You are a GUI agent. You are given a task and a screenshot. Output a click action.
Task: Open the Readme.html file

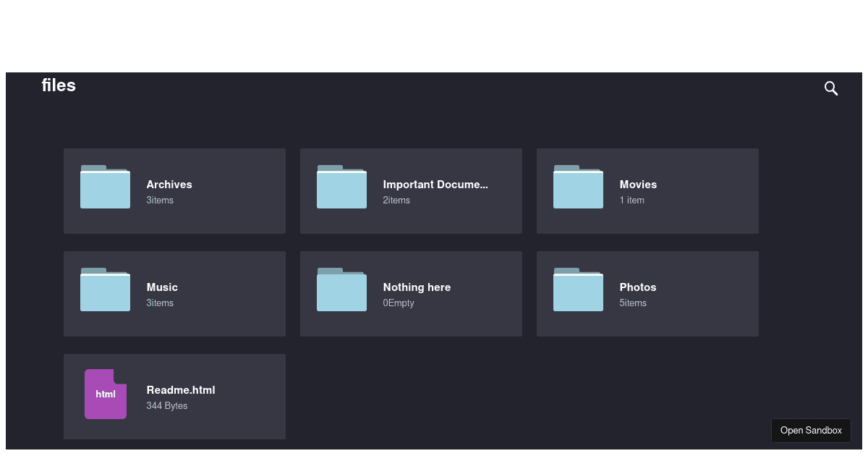pos(174,396)
